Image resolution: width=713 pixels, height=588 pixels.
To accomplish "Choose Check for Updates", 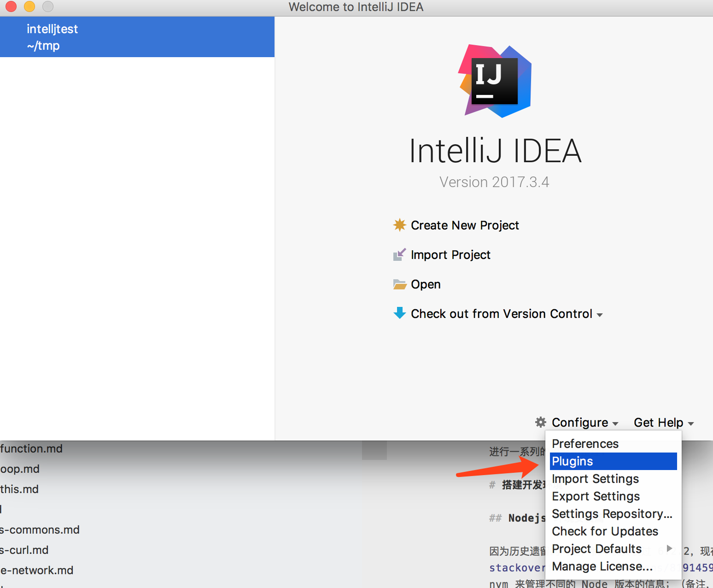I will click(605, 531).
